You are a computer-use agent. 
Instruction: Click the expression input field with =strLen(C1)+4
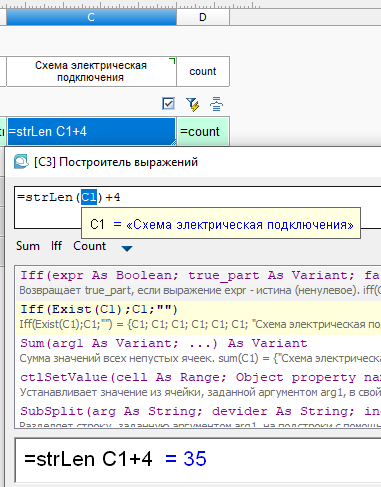pos(197,207)
